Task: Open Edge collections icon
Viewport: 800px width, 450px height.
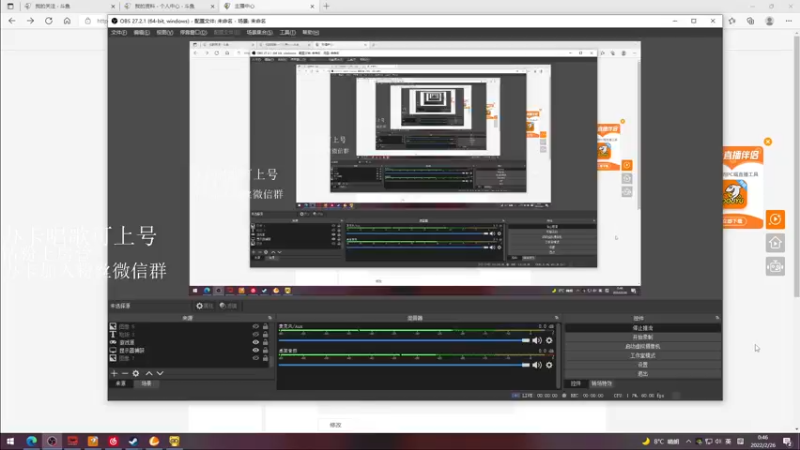Action: tap(751, 21)
